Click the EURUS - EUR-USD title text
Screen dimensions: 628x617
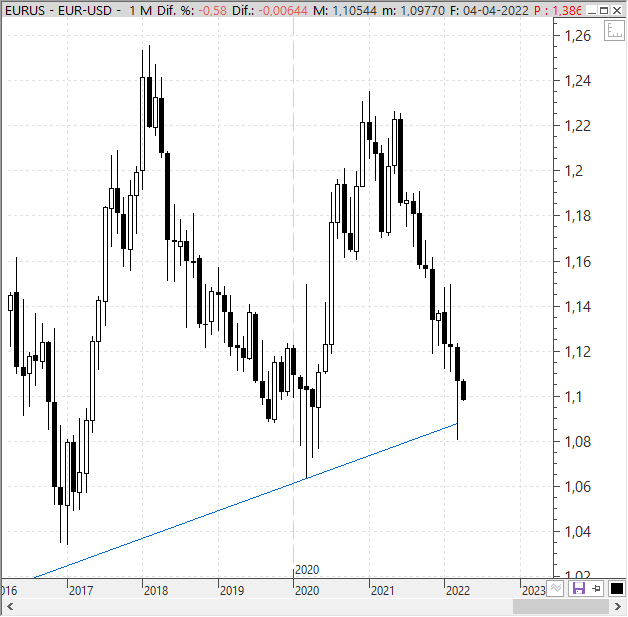click(58, 10)
